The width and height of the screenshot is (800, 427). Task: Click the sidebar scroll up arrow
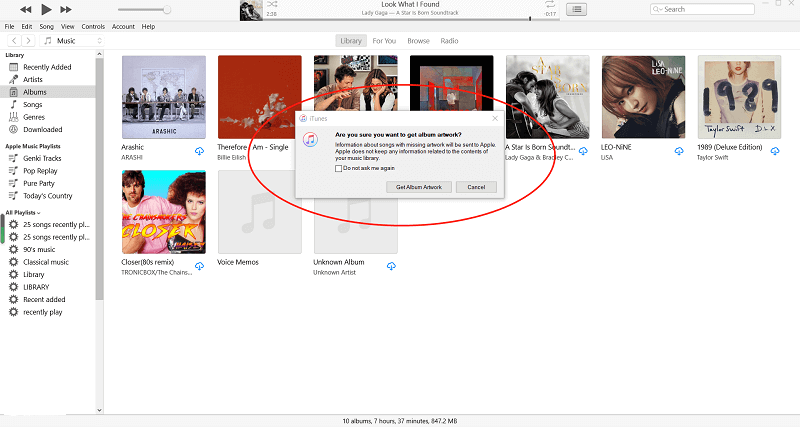[x=99, y=54]
